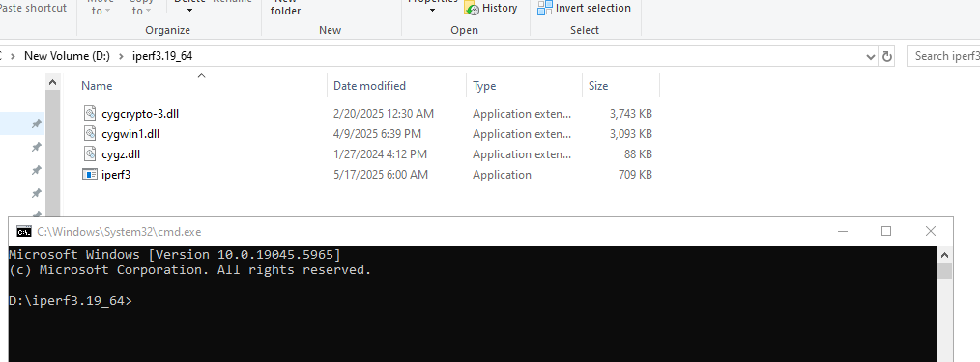Focus the Search iperf3 input field
The height and width of the screenshot is (362, 980).
943,56
